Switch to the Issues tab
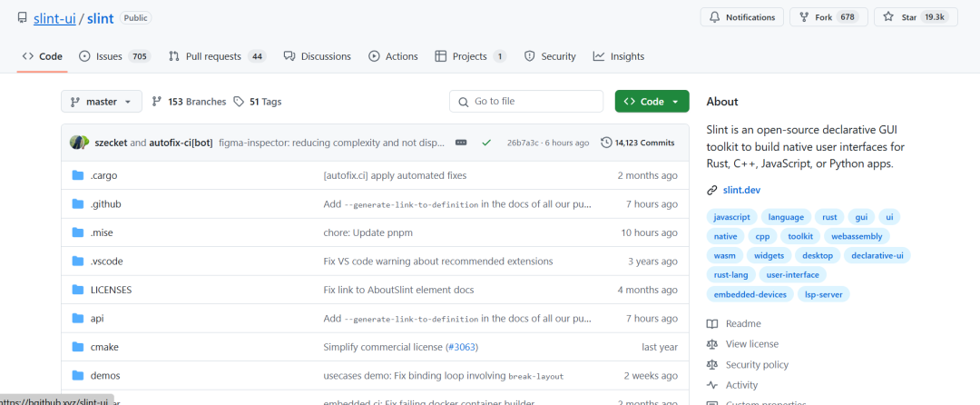The width and height of the screenshot is (980, 405). 113,56
